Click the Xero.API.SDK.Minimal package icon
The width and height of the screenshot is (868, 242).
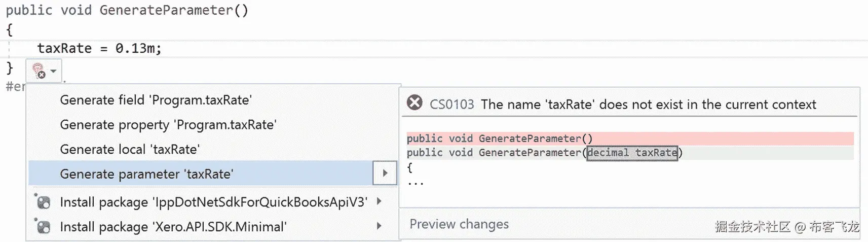44,227
